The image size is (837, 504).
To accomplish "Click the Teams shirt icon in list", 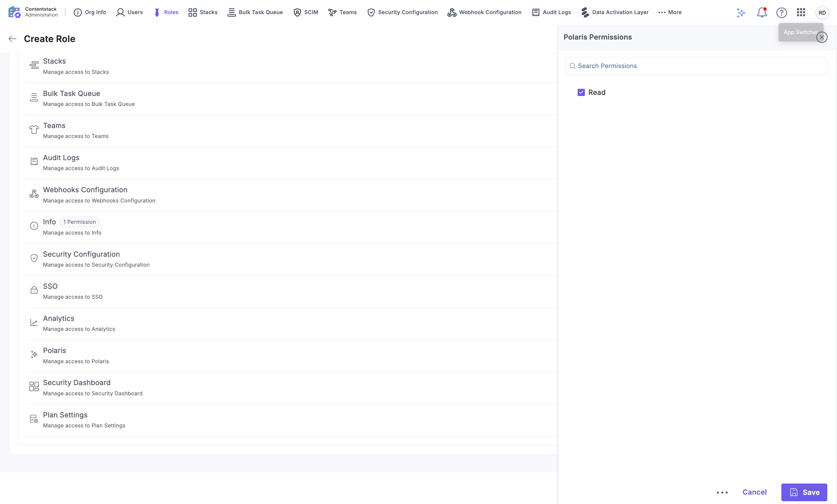I will coord(34,129).
